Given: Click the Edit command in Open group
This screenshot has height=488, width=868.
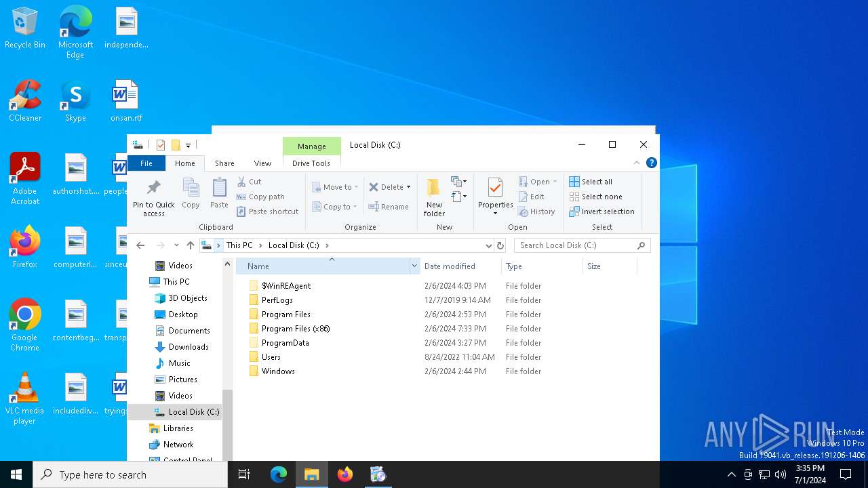Looking at the screenshot, I should (531, 197).
